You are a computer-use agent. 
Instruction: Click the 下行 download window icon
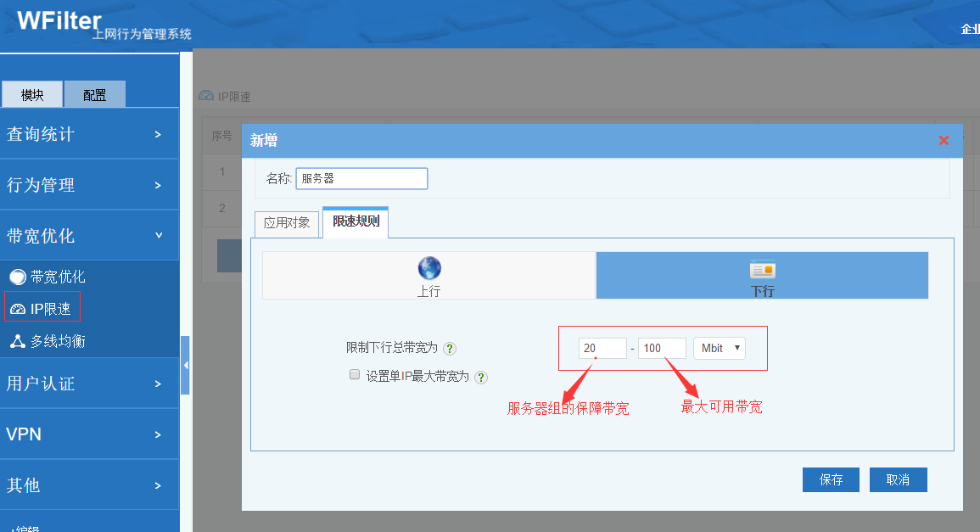pyautogui.click(x=762, y=271)
